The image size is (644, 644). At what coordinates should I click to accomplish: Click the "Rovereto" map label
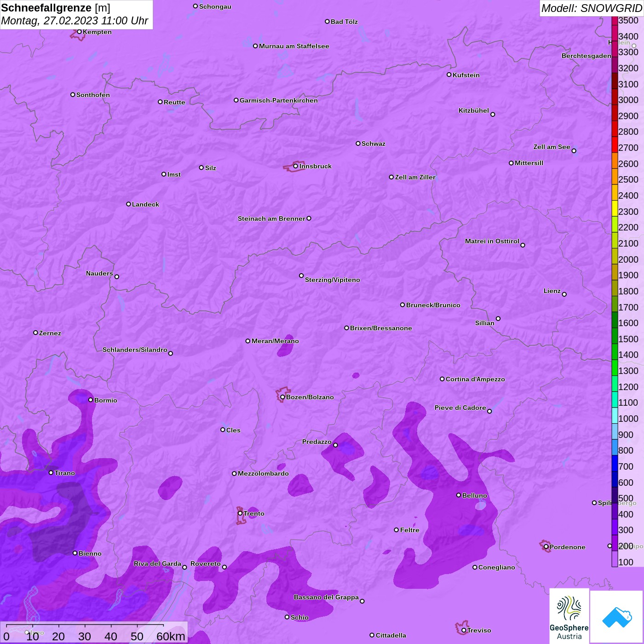click(206, 563)
